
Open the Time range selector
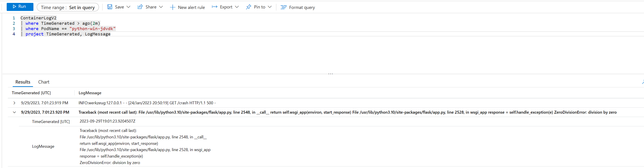(x=68, y=8)
